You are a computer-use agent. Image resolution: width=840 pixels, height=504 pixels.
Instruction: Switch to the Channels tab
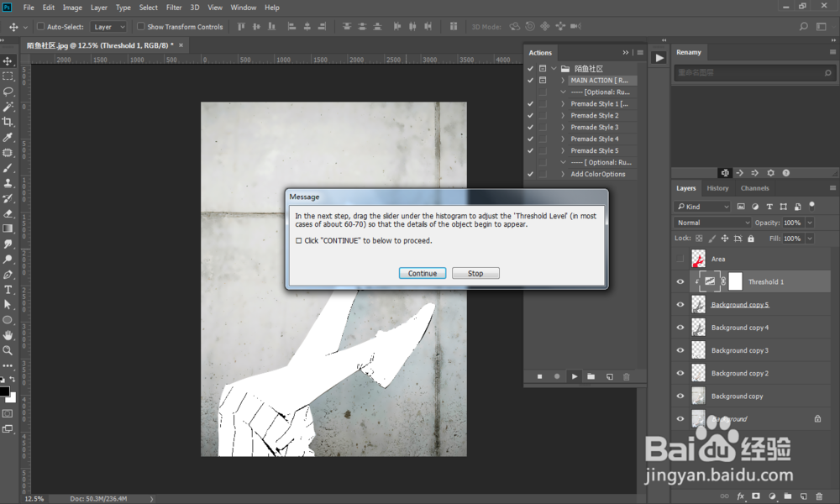(754, 188)
